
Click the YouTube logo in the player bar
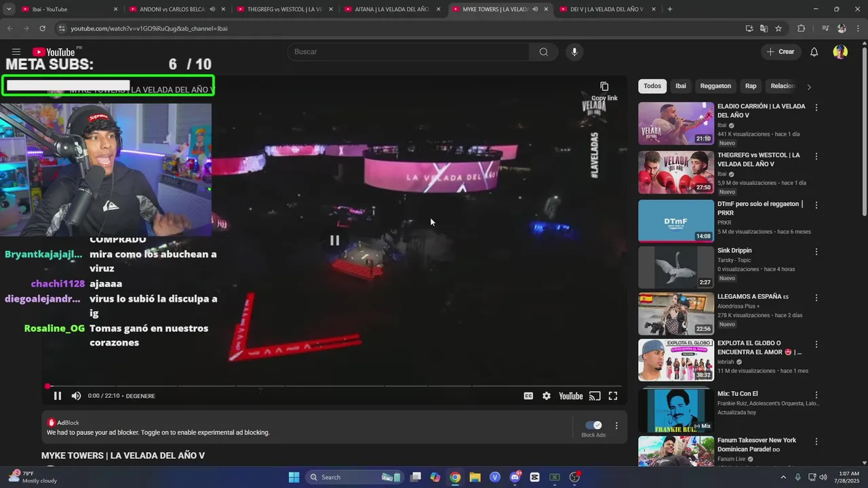[x=571, y=396]
